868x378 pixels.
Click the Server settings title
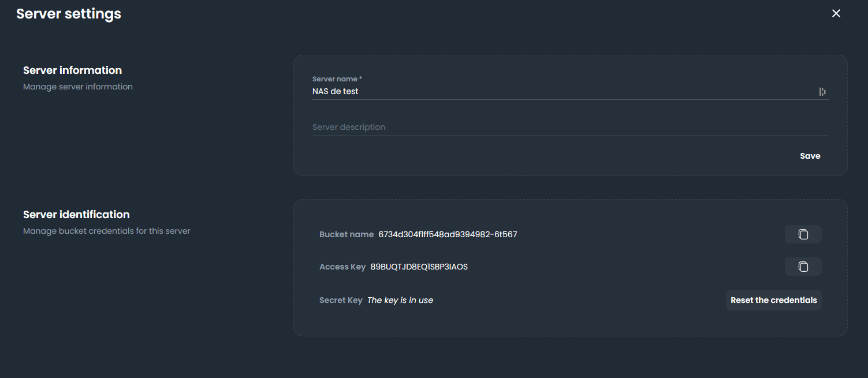pos(69,13)
